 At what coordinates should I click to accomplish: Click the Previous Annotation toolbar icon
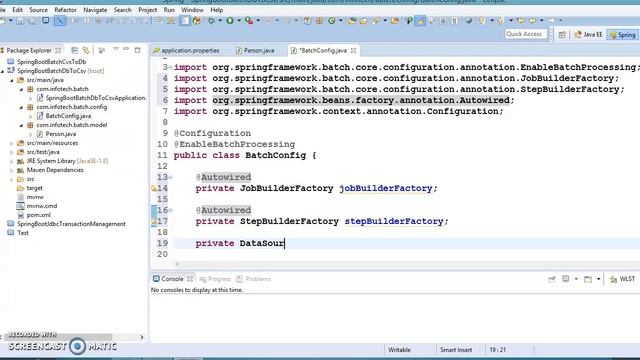click(x=500, y=20)
